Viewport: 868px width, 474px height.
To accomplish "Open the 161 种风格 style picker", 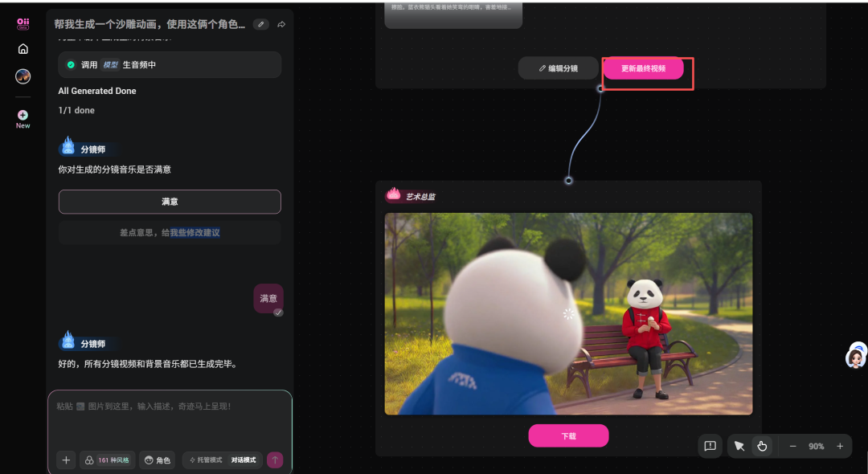I will [x=108, y=460].
